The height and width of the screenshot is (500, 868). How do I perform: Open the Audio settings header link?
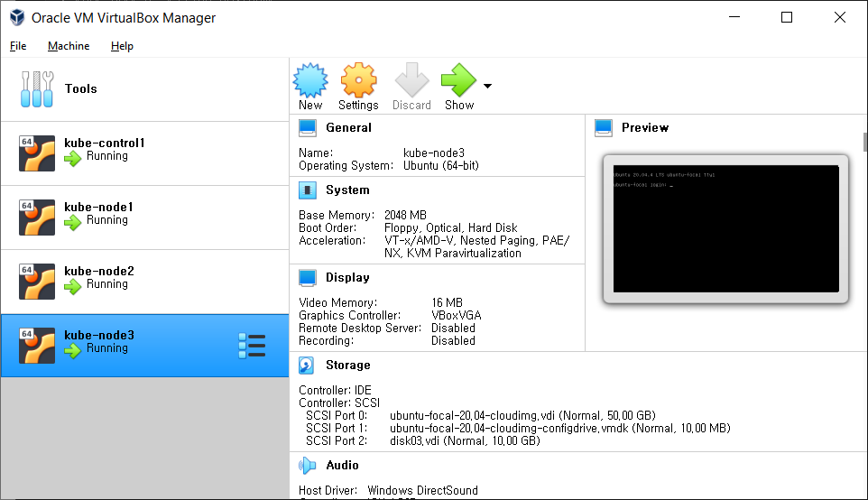[x=342, y=465]
